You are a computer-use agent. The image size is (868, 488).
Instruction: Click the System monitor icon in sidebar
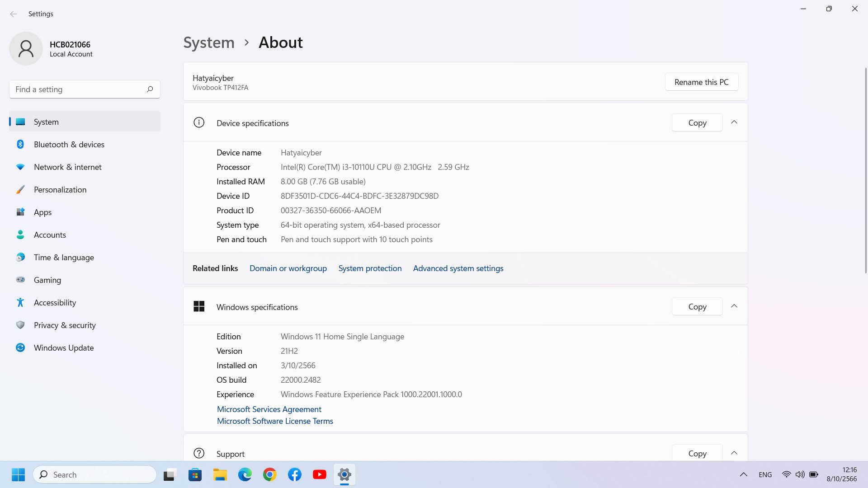(20, 122)
